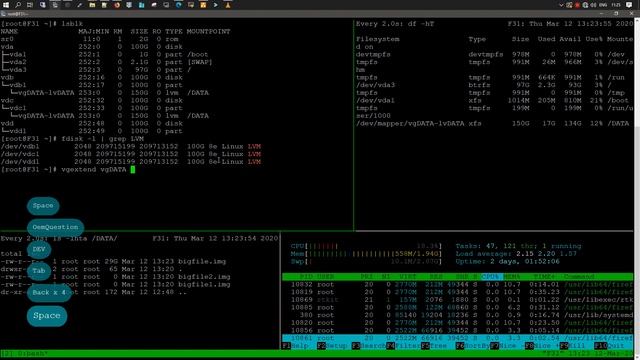Click F3 Search in htop footer
The width and height of the screenshot is (640, 360).
coord(369,346)
